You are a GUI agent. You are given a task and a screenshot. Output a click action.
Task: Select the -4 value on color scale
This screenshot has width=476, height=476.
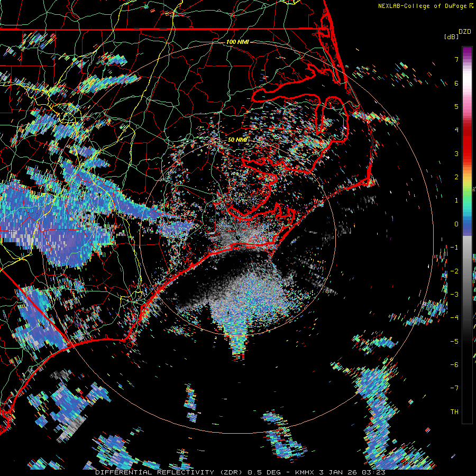click(454, 317)
